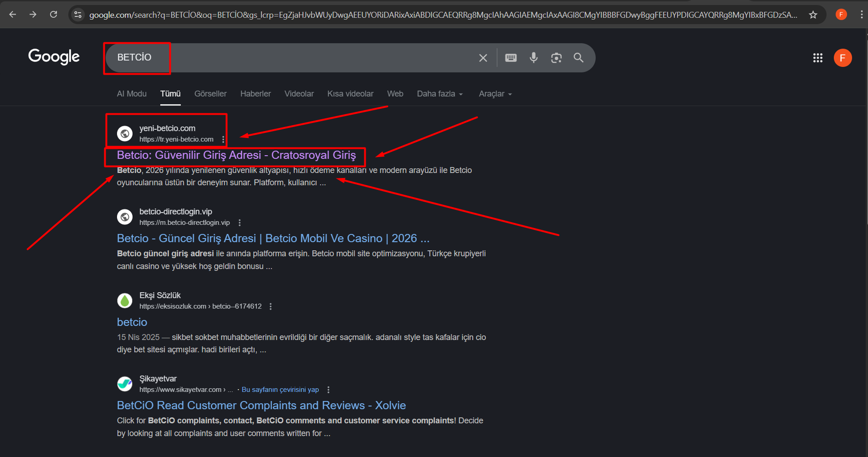Screen dimensions: 868x457
Task: Click https://m.betcio-directlogin.vip URL text
Action: pos(184,223)
